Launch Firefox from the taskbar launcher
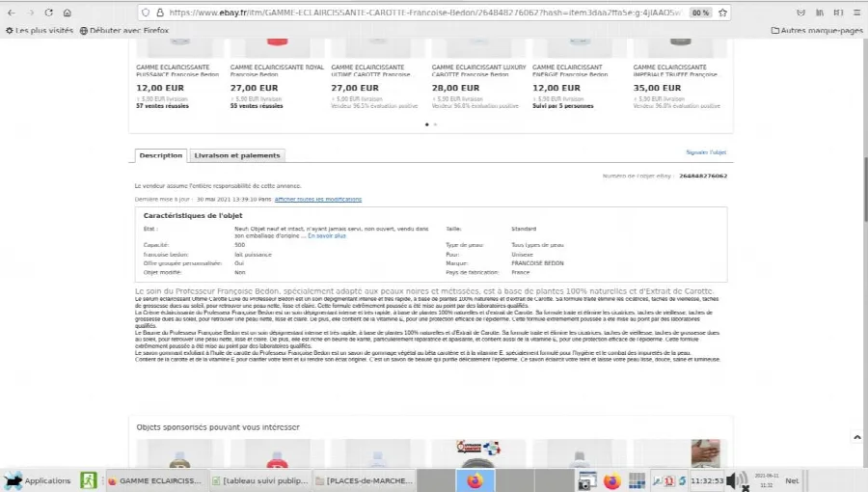The width and height of the screenshot is (868, 492). pyautogui.click(x=611, y=480)
